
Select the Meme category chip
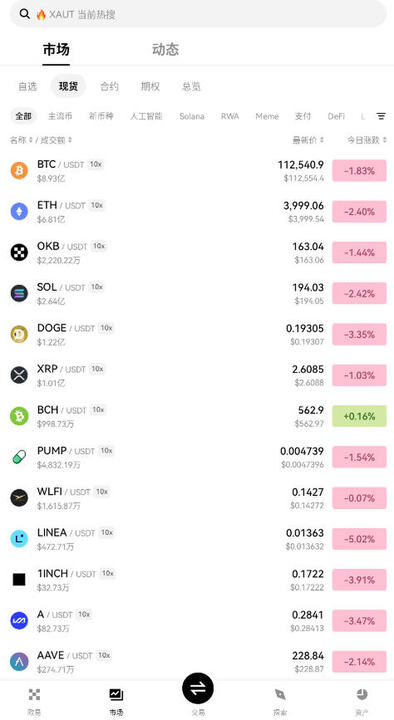pos(267,116)
